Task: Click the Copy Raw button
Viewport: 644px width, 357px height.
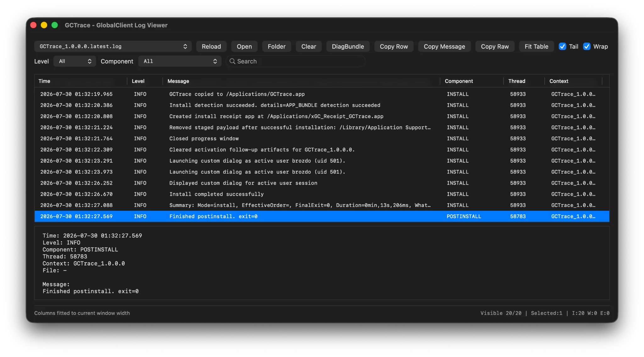Action: tap(495, 47)
